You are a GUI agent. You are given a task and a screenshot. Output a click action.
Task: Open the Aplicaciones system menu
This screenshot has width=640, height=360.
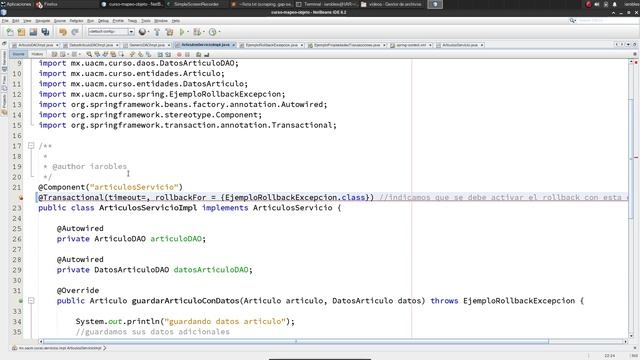coord(16,4)
